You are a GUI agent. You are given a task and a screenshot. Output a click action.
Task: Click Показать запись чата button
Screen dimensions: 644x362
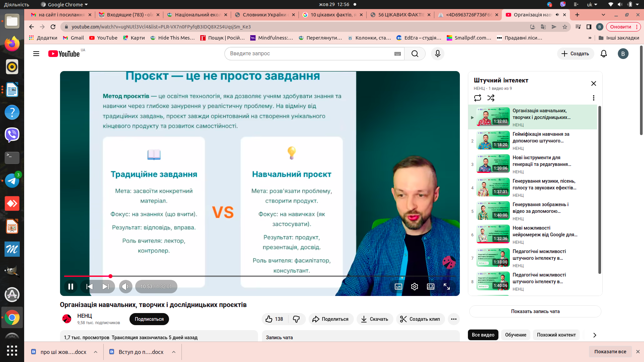[x=535, y=311]
